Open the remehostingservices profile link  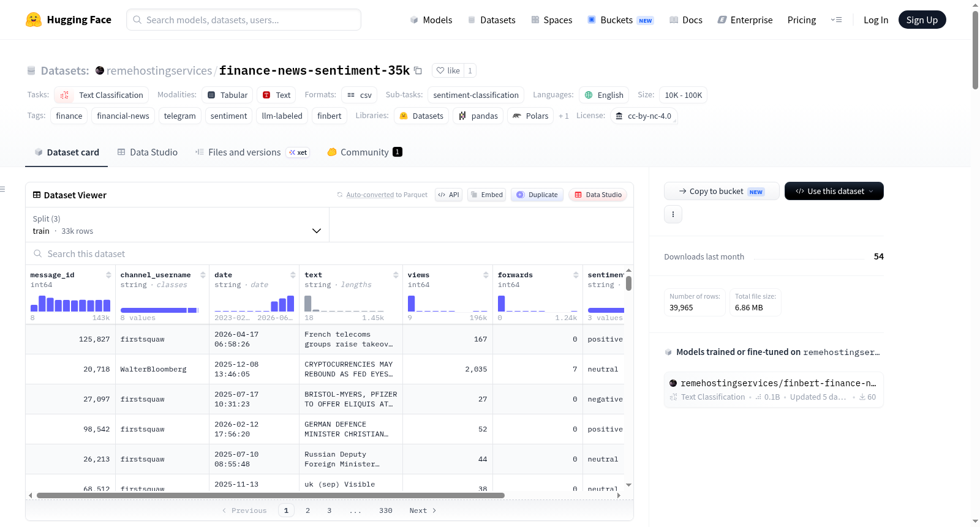[159, 70]
